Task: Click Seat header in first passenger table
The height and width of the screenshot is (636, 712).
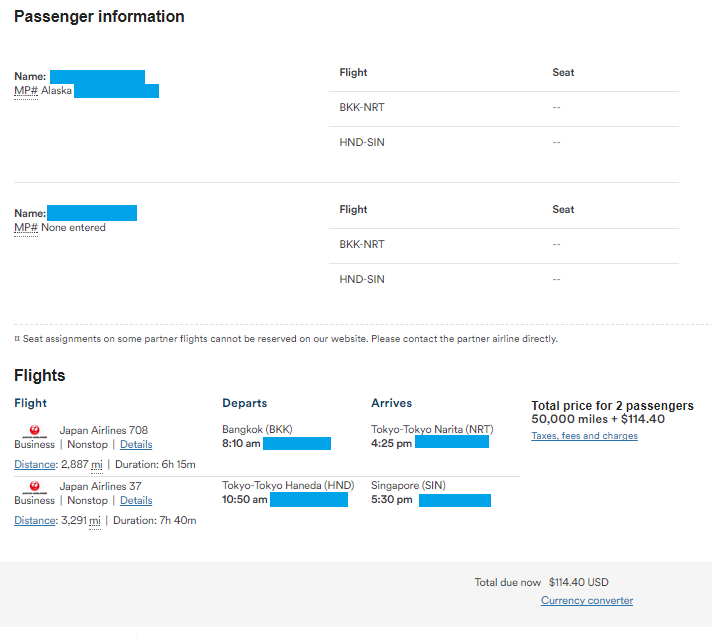Action: pyautogui.click(x=563, y=73)
